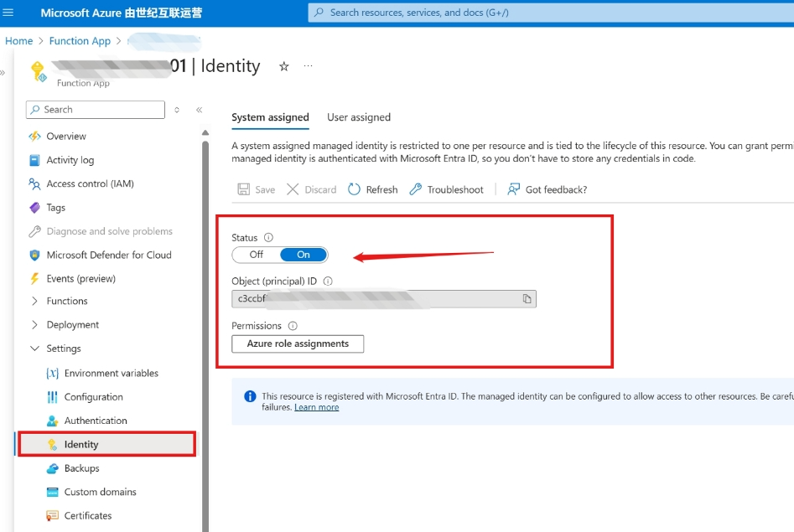The image size is (794, 532).
Task: Click the Backups cloud icon
Action: tap(52, 468)
